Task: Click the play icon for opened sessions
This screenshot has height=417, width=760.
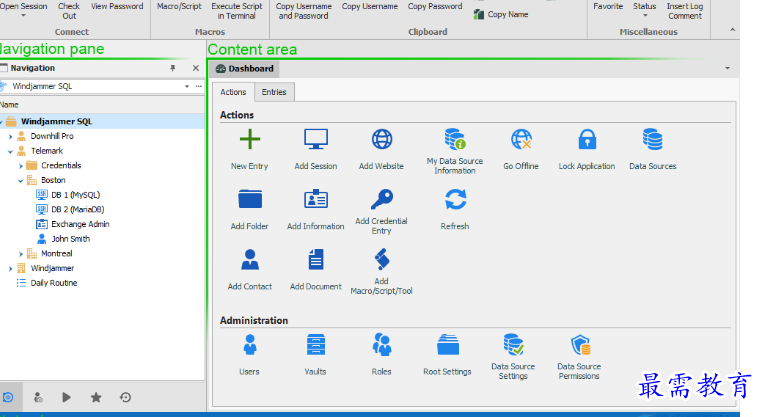Action: [66, 398]
